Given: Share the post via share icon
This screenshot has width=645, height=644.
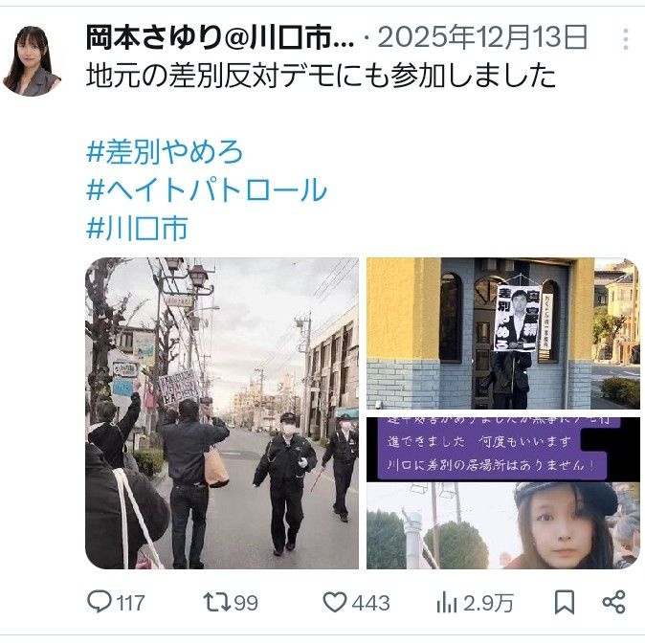Looking at the screenshot, I should [x=613, y=602].
